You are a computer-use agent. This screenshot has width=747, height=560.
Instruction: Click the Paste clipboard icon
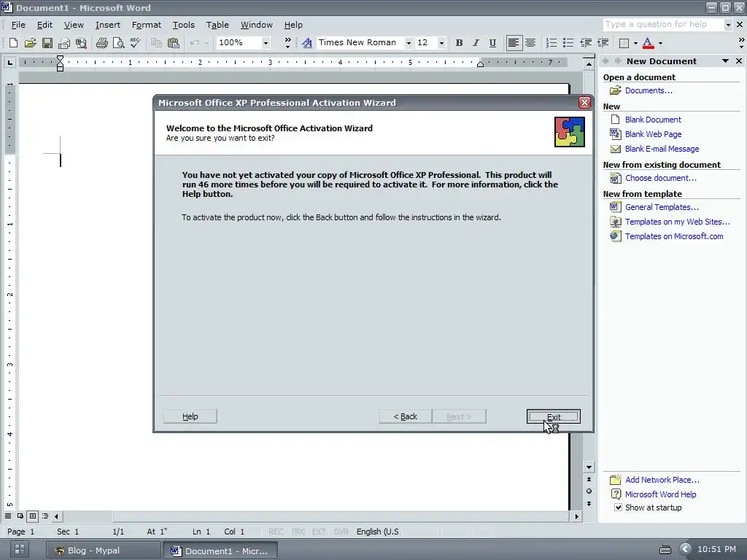pos(174,43)
